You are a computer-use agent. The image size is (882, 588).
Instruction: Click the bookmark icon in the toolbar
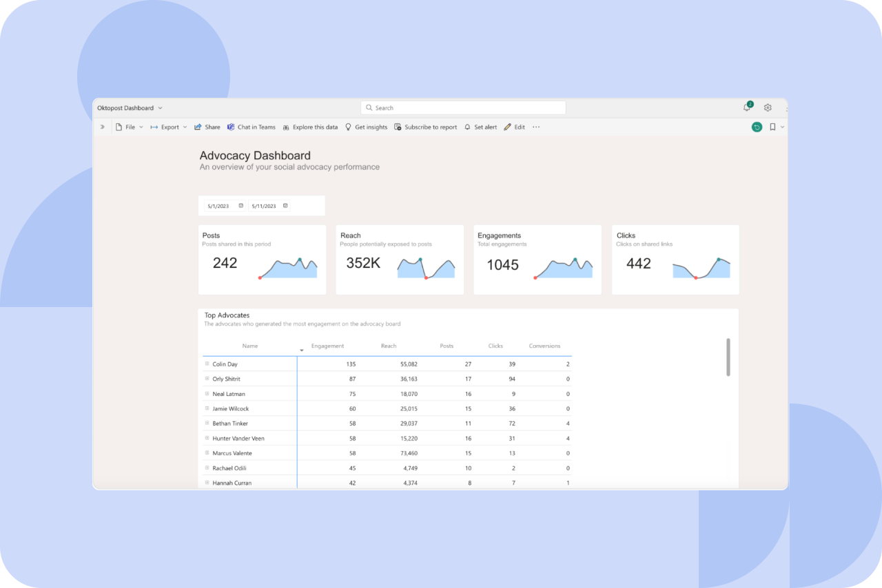click(772, 127)
